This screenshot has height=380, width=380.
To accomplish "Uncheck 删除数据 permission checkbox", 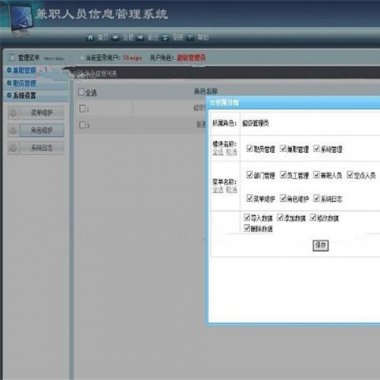I will pos(247,228).
